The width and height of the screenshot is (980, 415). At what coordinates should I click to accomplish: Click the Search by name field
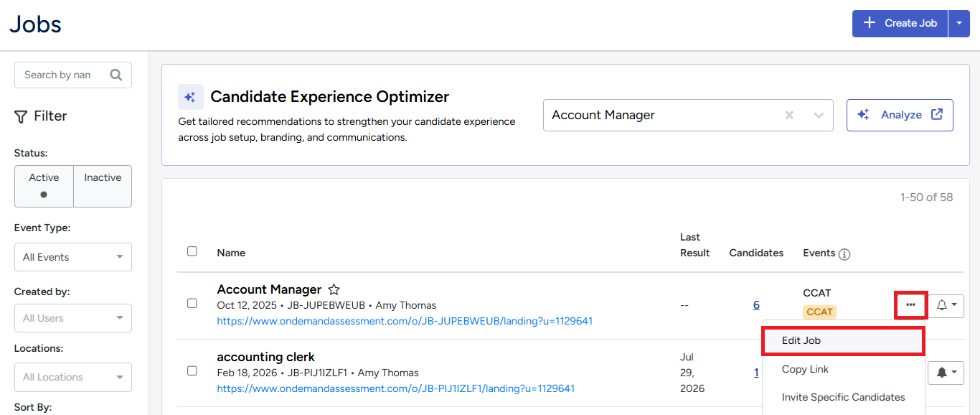(60, 75)
